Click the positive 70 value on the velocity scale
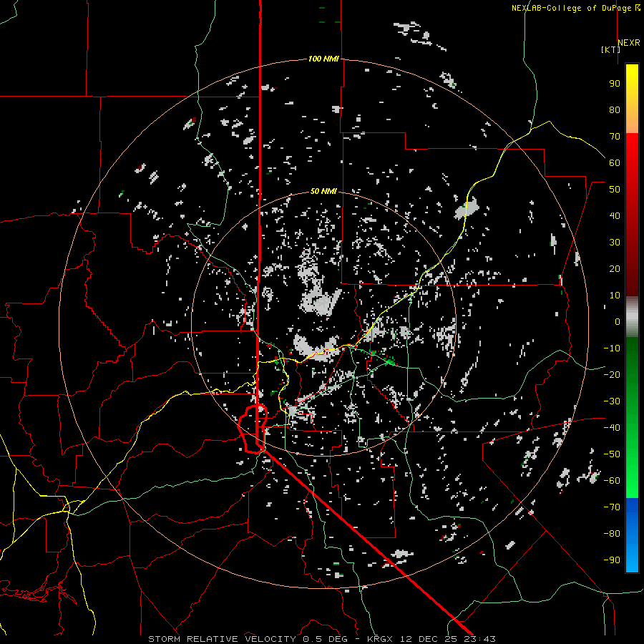This screenshot has width=644, height=644. [615, 137]
